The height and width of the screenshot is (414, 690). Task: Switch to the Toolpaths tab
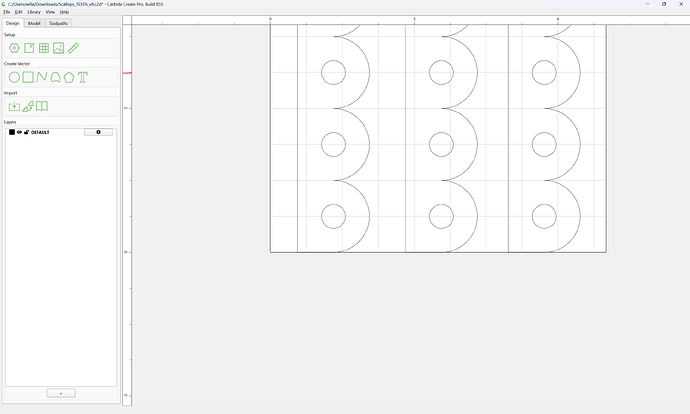click(x=59, y=23)
